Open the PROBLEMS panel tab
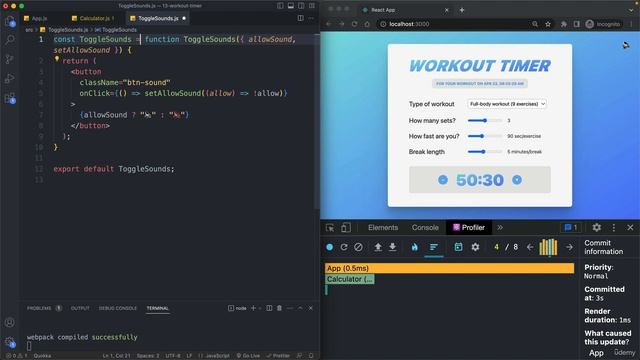This screenshot has height=360, width=640. 44,308
